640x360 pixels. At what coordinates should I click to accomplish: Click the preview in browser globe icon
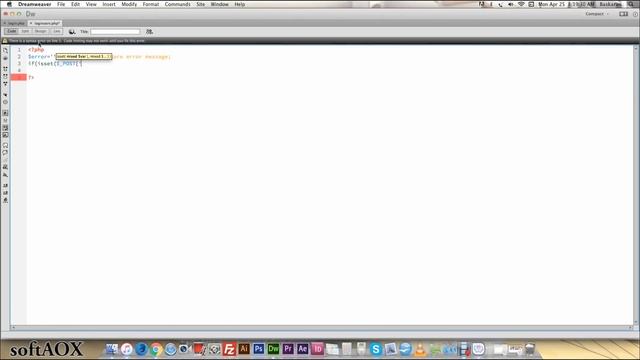coord(72,31)
